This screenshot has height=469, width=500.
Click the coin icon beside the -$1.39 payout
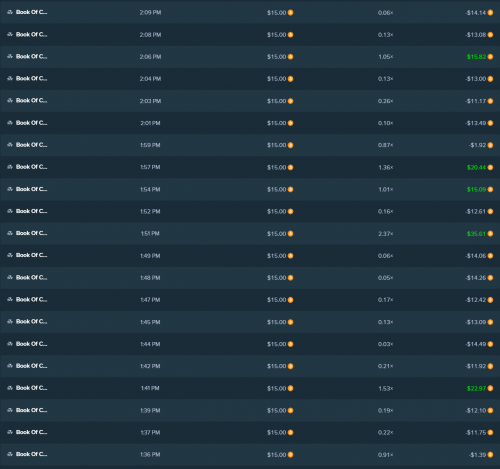coord(490,455)
